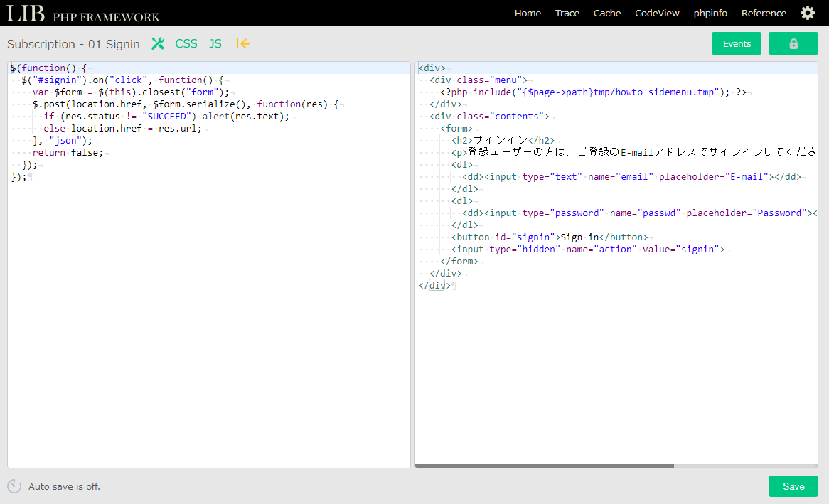
Task: Go to Home in top navigation
Action: pyautogui.click(x=528, y=13)
